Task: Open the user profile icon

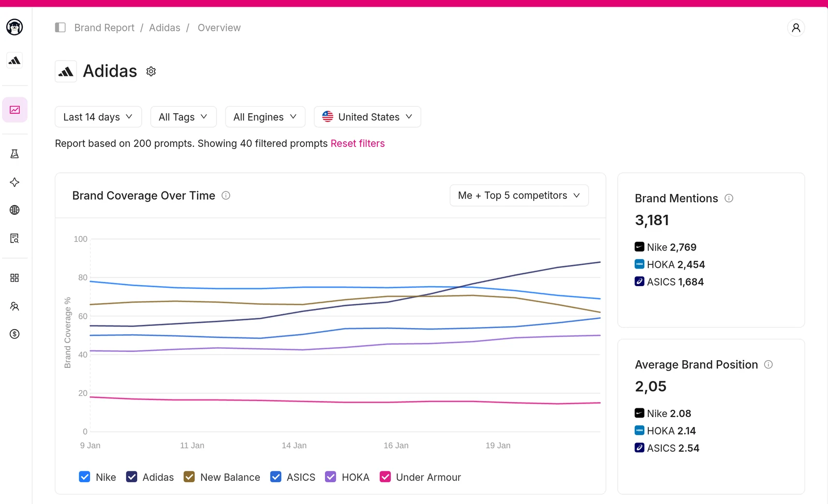Action: point(796,27)
